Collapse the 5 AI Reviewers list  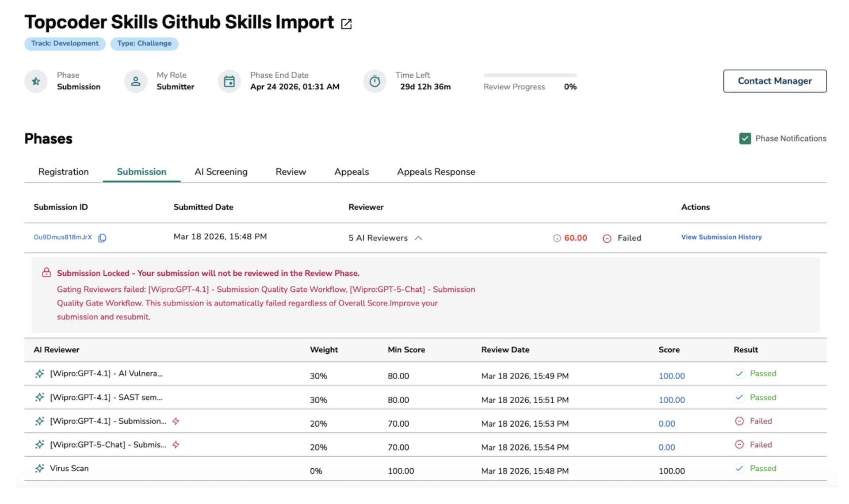418,238
